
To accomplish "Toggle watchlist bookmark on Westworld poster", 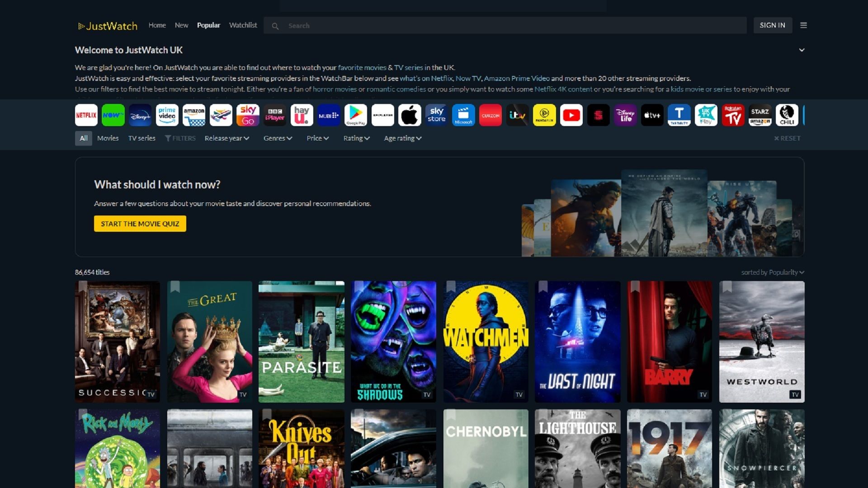I will [x=727, y=286].
